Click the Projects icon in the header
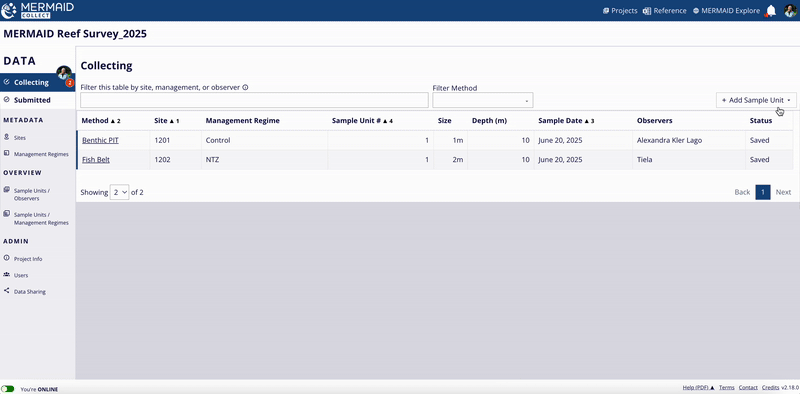This screenshot has width=800, height=394. click(606, 11)
